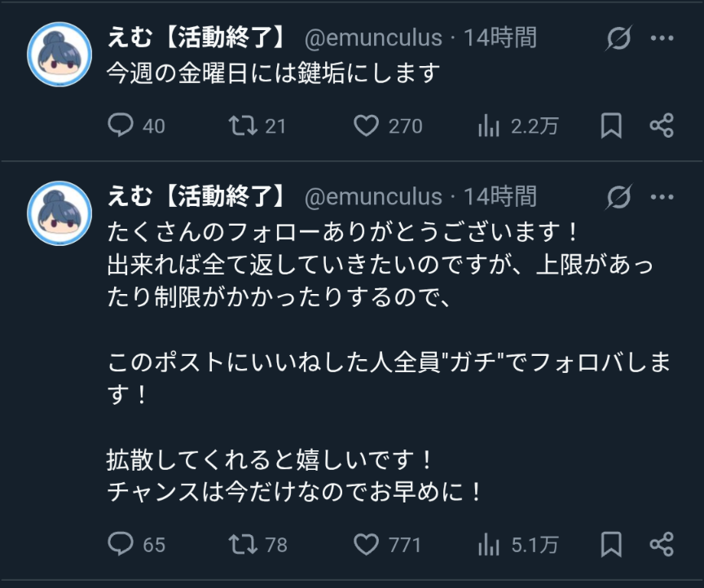The image size is (704, 588).
Task: Open the second post's profile avatar
Action: point(59,213)
